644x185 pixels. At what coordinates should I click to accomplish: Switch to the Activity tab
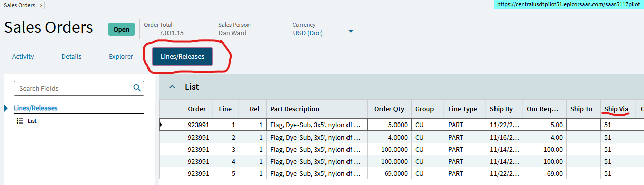23,57
